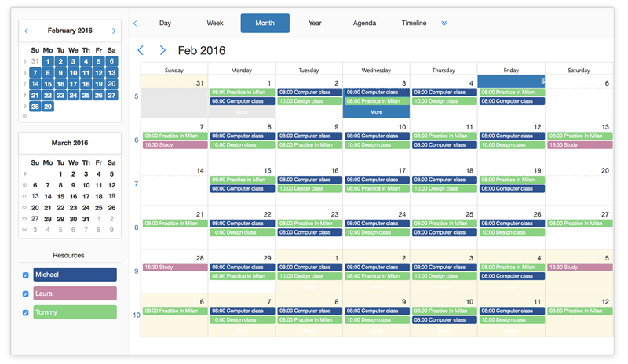Go to next month beside Feb 2016

[162, 50]
